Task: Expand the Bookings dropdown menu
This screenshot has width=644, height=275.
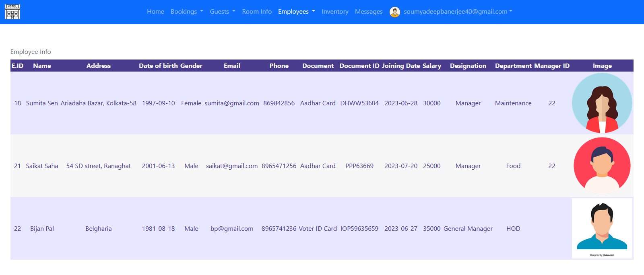Action: tap(187, 12)
